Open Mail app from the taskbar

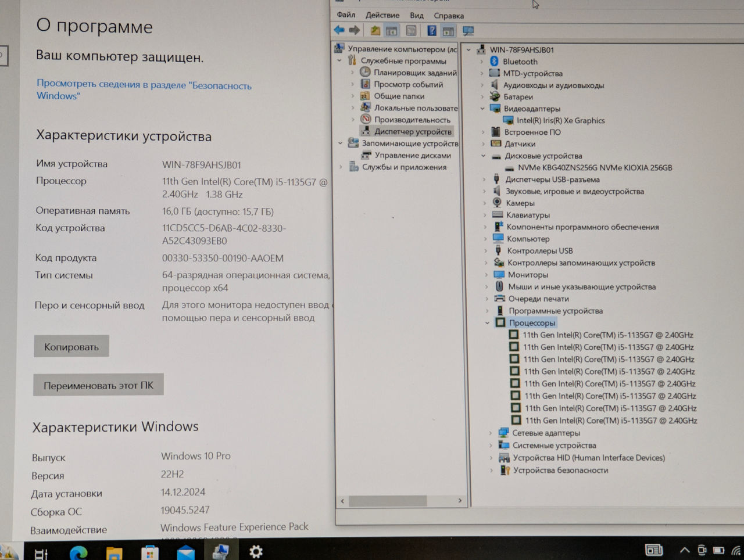[185, 552]
